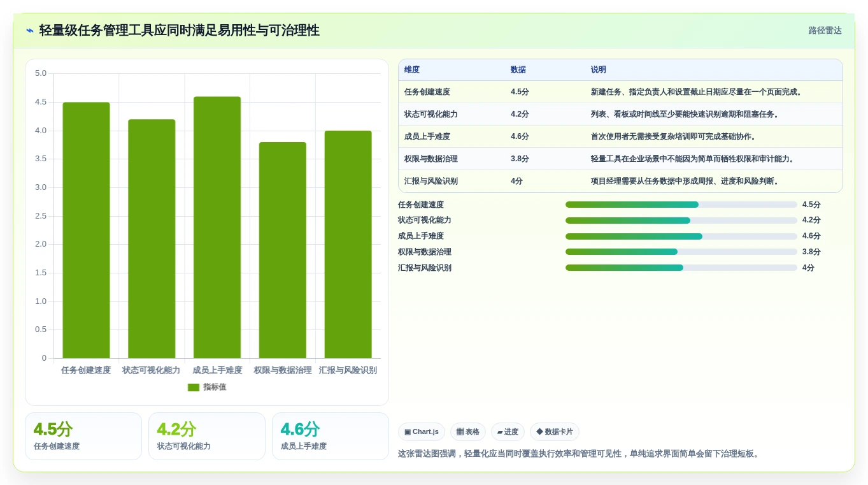The width and height of the screenshot is (868, 485).
Task: Select the 权限与数据治理 table row name
Action: pyautogui.click(x=431, y=159)
